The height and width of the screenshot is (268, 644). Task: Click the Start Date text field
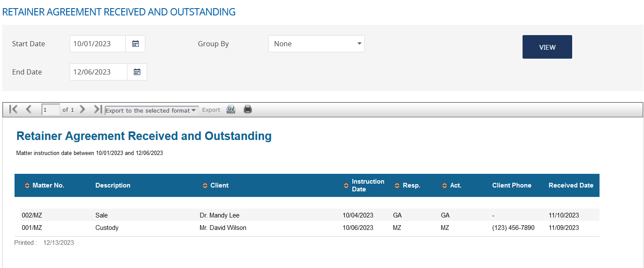pos(97,43)
